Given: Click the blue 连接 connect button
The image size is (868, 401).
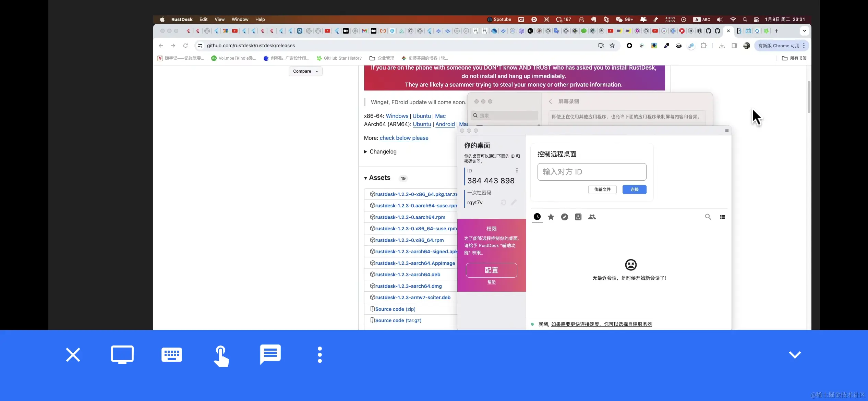Looking at the screenshot, I should (x=634, y=190).
